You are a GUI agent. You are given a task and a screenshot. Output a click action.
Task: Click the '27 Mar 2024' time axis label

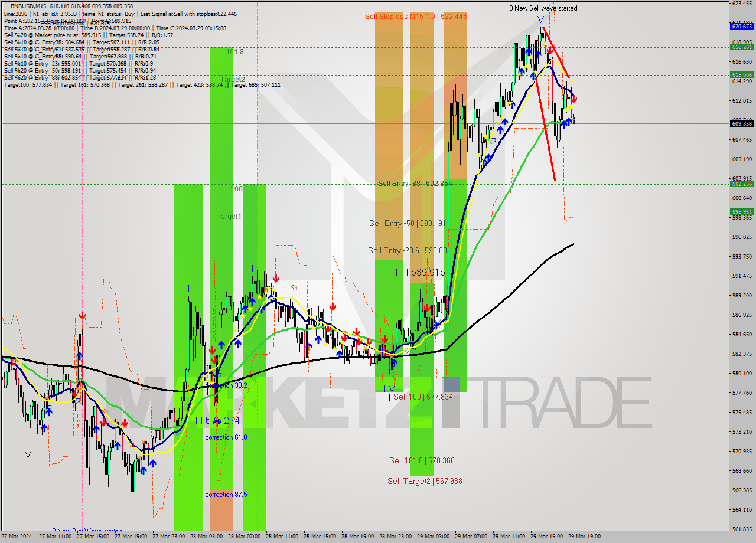point(17,537)
